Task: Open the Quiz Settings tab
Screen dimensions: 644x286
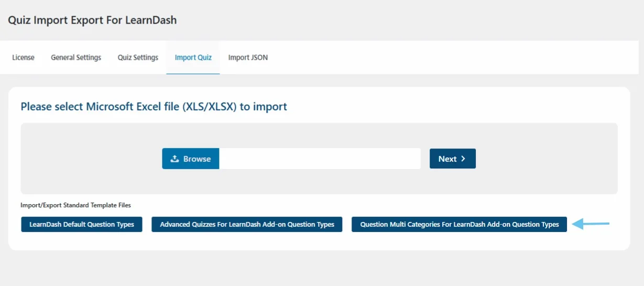Action: tap(138, 58)
